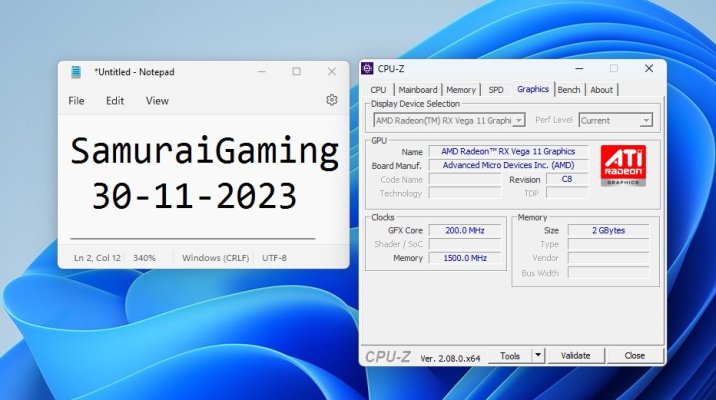Open the File menu in Notepad

click(x=76, y=100)
